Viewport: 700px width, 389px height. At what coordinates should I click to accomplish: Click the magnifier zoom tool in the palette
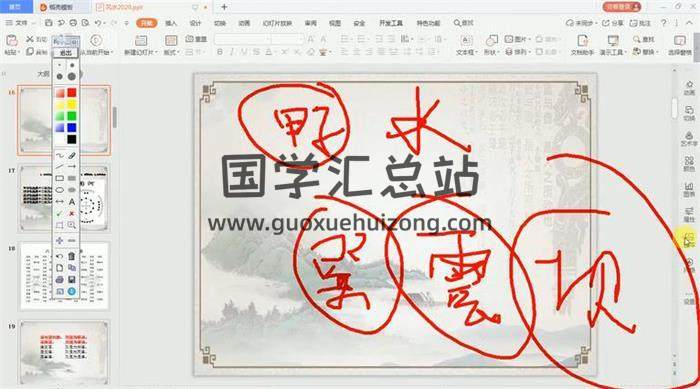pyautogui.click(x=72, y=225)
